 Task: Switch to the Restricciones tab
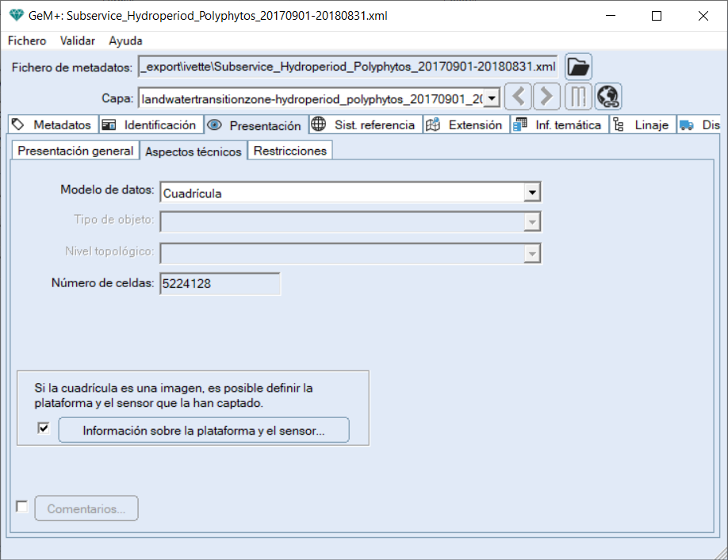tap(289, 149)
